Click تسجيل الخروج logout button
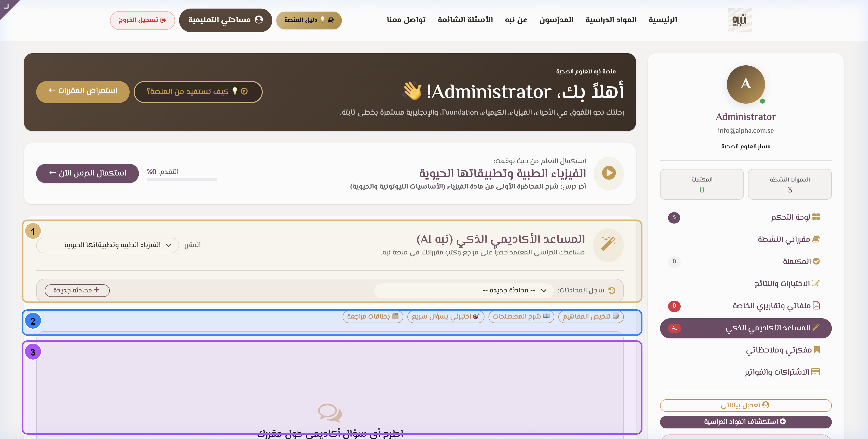 142,20
